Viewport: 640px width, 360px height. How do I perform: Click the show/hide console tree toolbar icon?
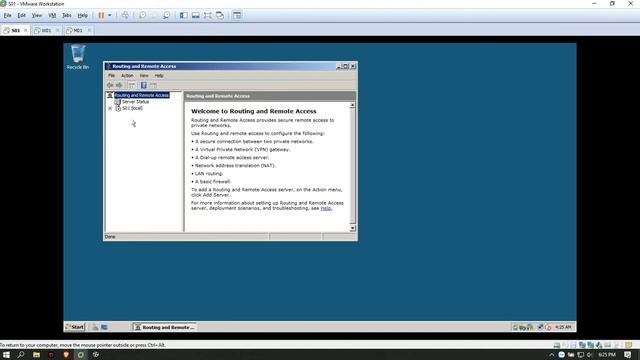tap(131, 85)
